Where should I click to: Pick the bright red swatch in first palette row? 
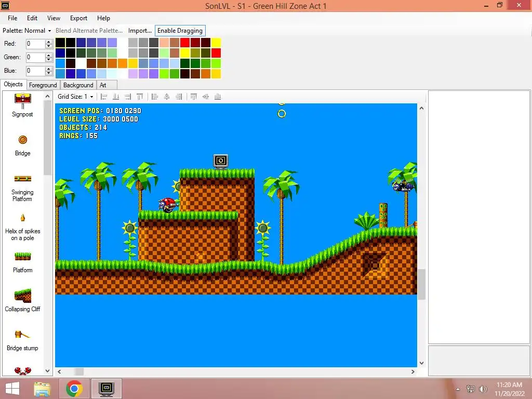(x=185, y=43)
